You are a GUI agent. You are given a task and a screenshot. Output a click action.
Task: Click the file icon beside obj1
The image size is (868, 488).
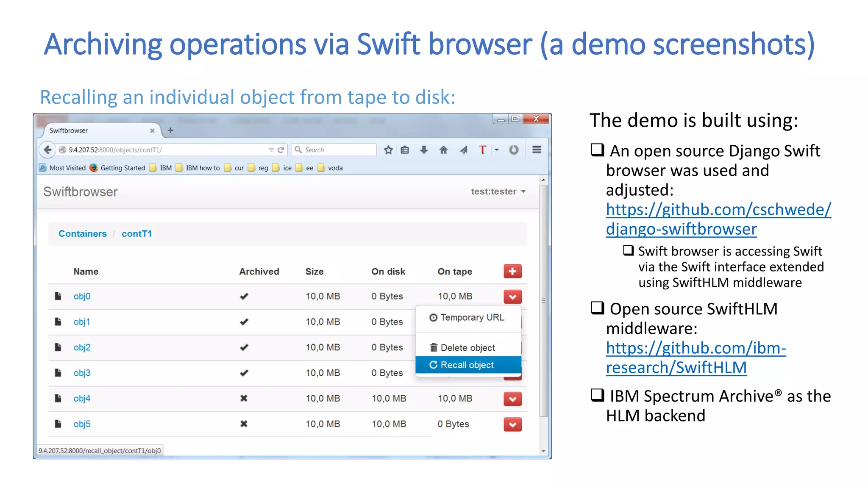click(58, 322)
